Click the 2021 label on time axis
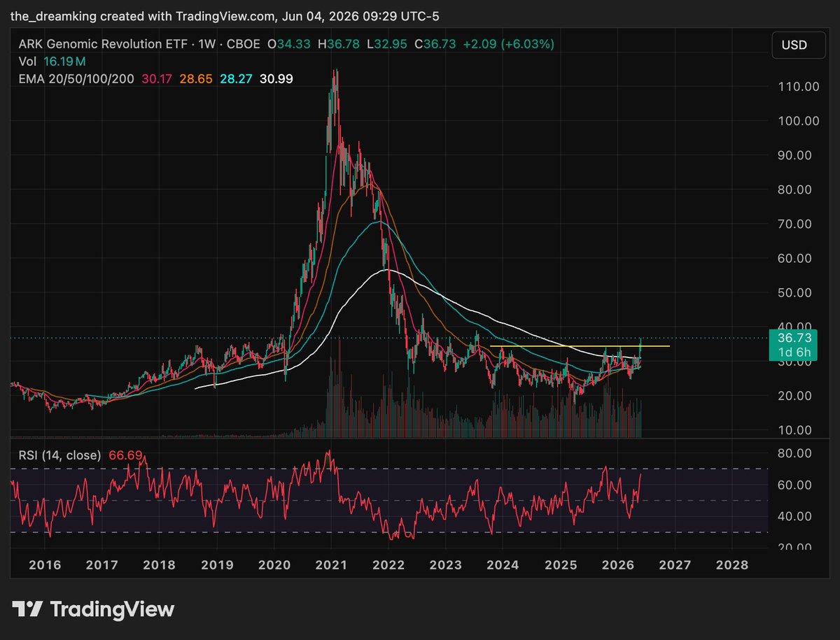 click(331, 564)
